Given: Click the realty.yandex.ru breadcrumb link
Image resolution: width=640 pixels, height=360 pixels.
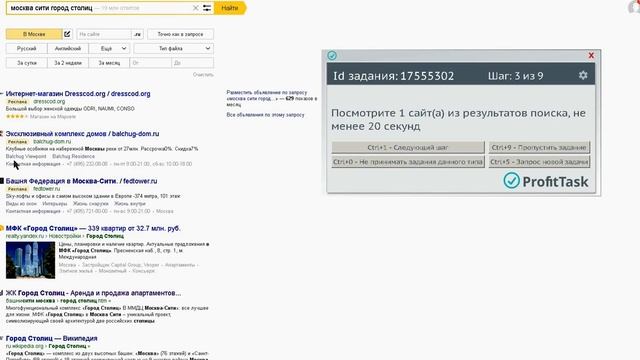Looking at the screenshot, I should [24, 236].
